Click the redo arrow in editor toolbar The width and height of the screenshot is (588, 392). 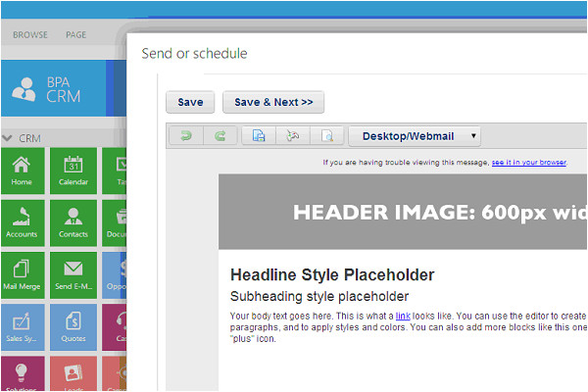220,136
